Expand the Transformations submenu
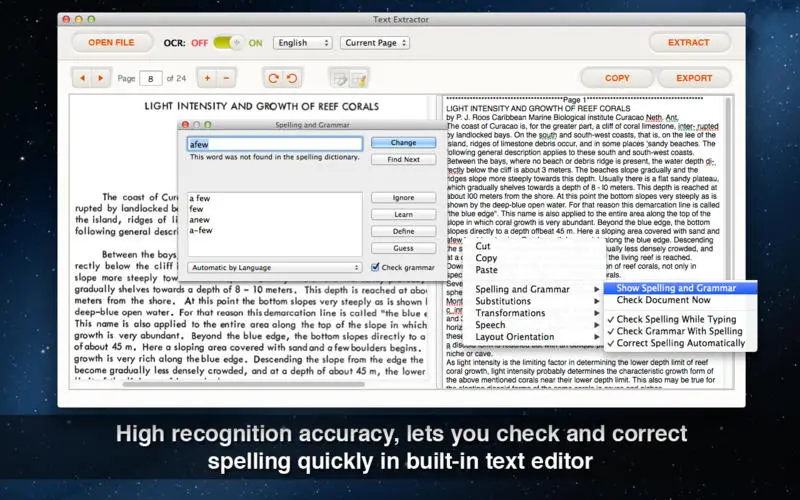Screen dimensions: 800x500 (x=534, y=313)
